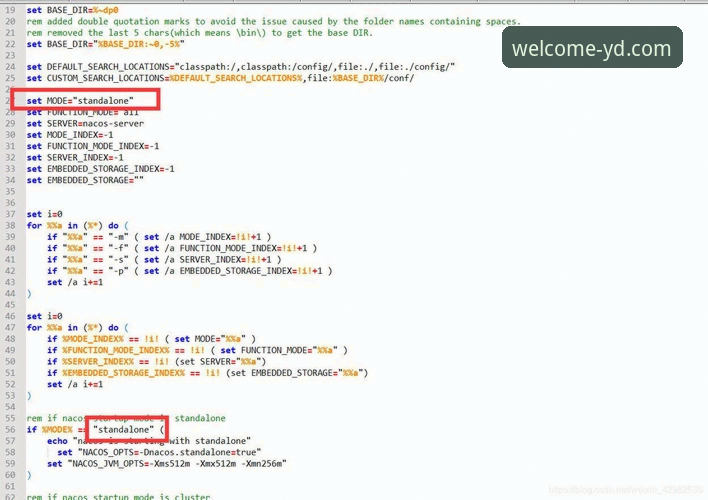708x500 pixels.
Task: Click the closing parenthesis on line 53
Action: point(29,396)
